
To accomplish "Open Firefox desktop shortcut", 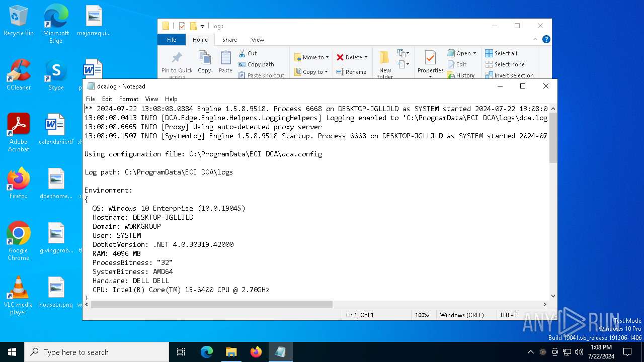I will point(19,184).
